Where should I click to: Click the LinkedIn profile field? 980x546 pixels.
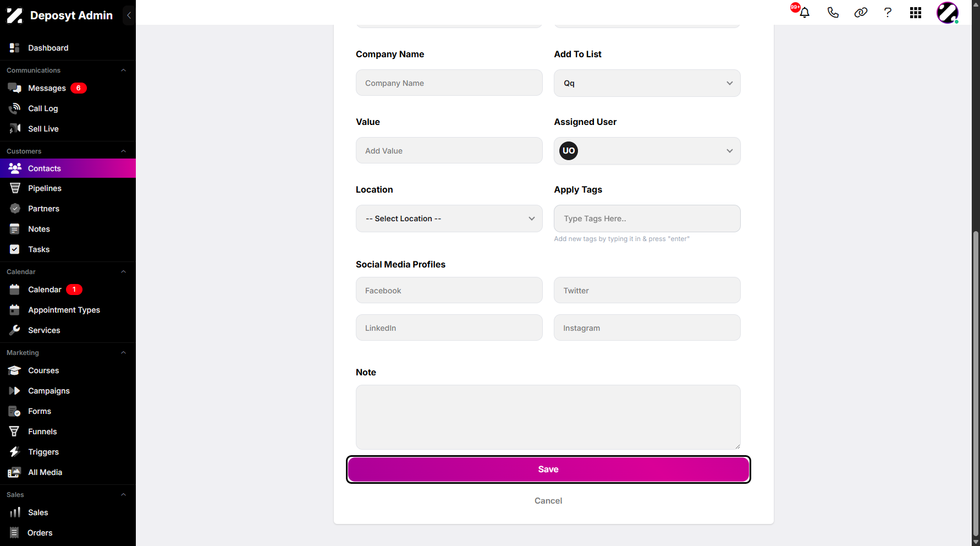pos(449,327)
